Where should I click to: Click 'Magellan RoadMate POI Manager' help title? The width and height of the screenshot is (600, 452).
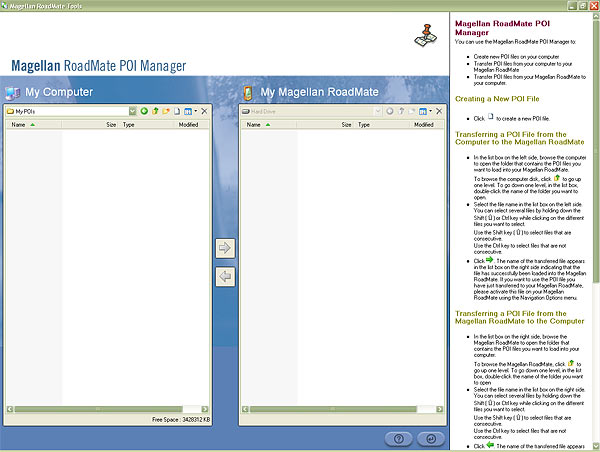pyautogui.click(x=502, y=28)
